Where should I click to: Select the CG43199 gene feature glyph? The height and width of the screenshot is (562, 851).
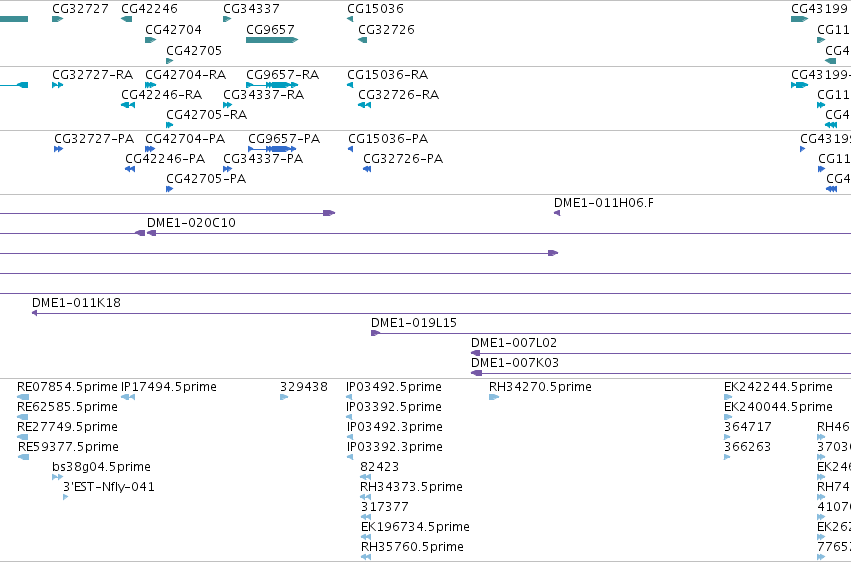click(x=799, y=19)
